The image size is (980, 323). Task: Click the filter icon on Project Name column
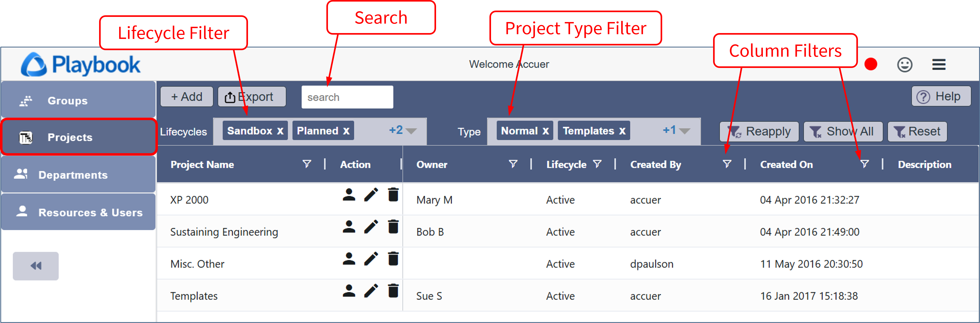[307, 164]
